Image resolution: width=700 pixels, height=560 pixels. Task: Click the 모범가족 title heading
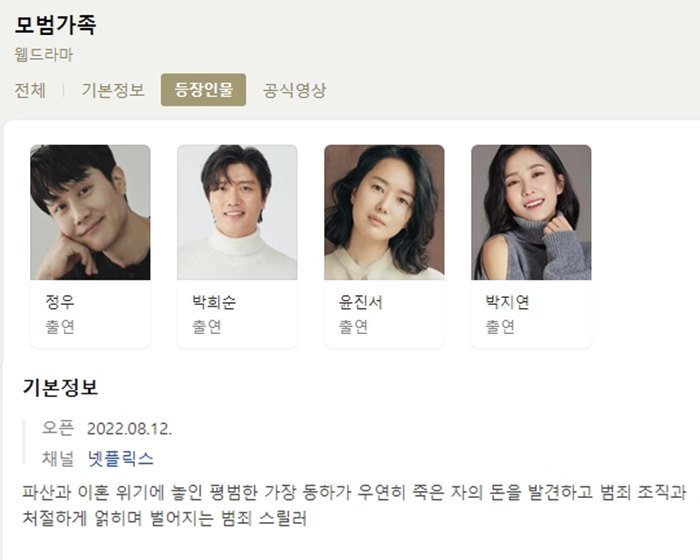point(55,25)
